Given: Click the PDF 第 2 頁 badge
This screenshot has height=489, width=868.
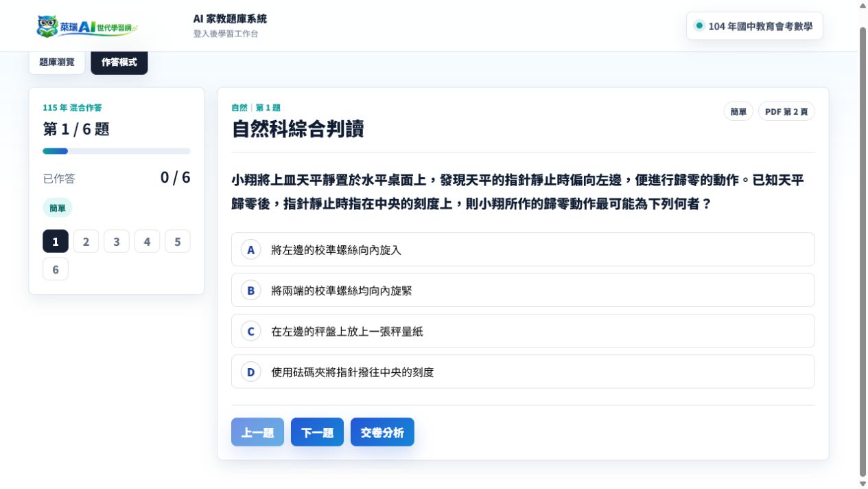Looking at the screenshot, I should 786,111.
